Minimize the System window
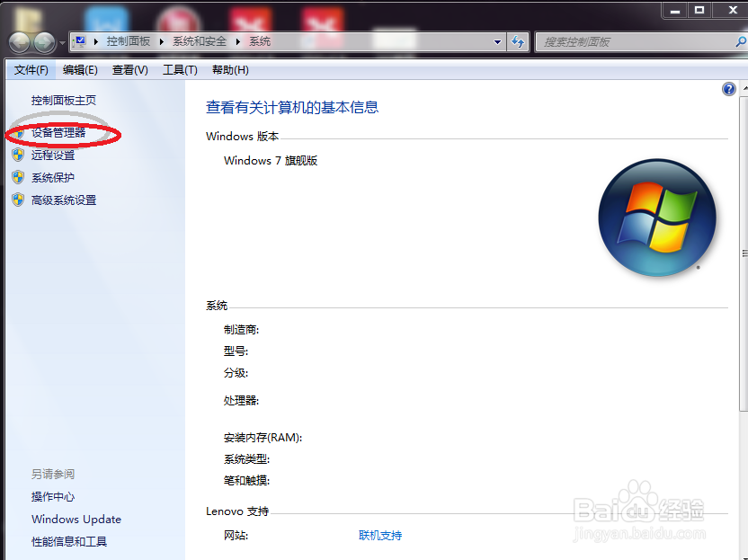 click(x=675, y=10)
